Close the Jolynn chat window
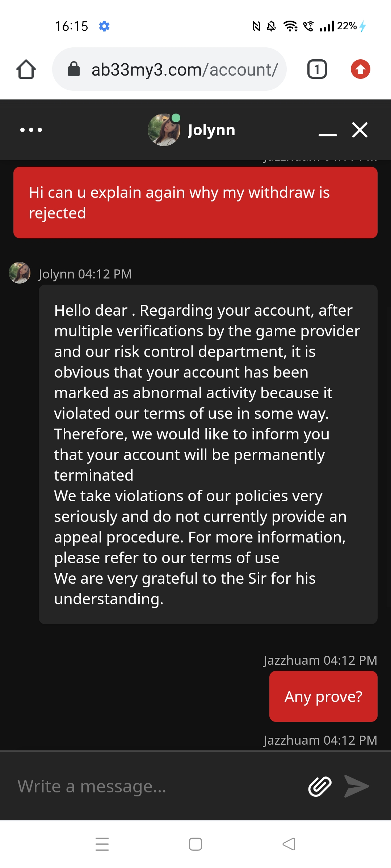391x868 pixels. tap(360, 130)
